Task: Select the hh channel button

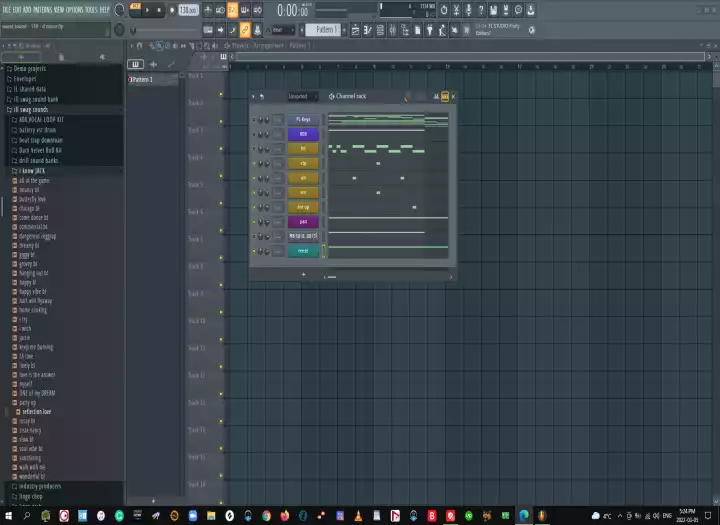Action: [x=303, y=149]
